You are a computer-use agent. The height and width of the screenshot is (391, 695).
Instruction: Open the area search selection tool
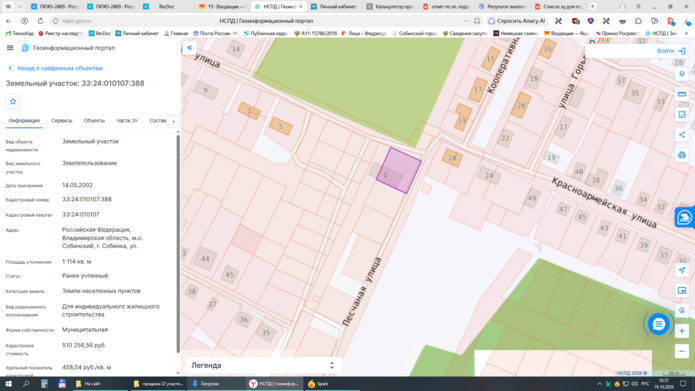(x=682, y=115)
